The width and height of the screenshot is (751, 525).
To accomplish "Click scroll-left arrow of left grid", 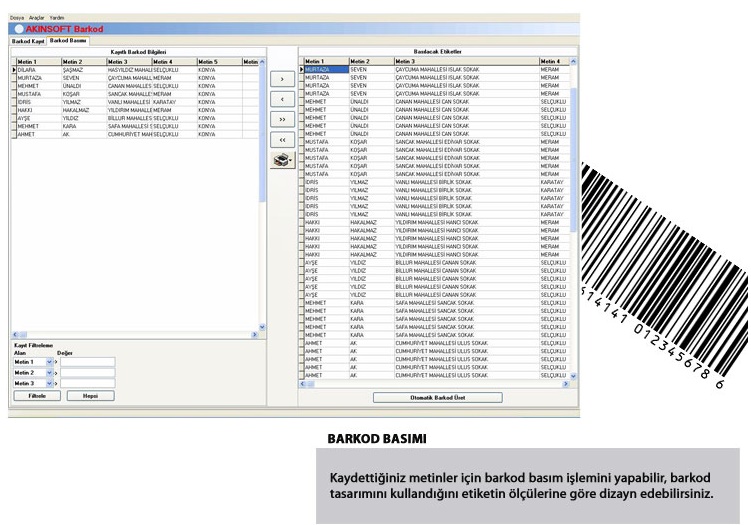I will 15,334.
